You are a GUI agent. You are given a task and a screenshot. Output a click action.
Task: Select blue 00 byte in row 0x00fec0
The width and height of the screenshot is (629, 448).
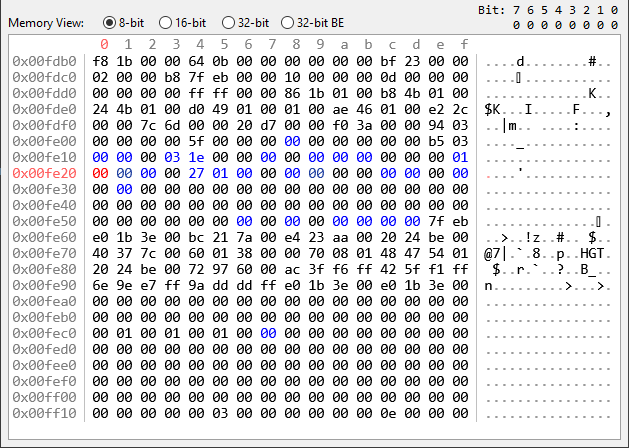(x=268, y=333)
